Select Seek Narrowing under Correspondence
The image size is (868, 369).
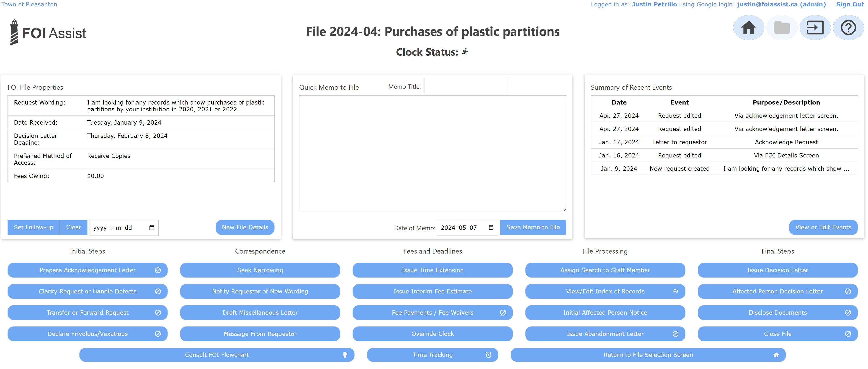260,270
